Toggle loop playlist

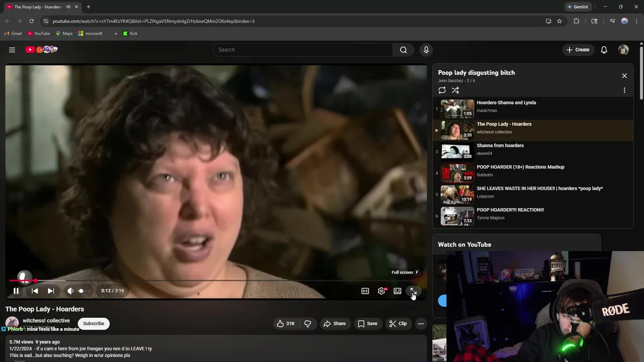coord(442,90)
